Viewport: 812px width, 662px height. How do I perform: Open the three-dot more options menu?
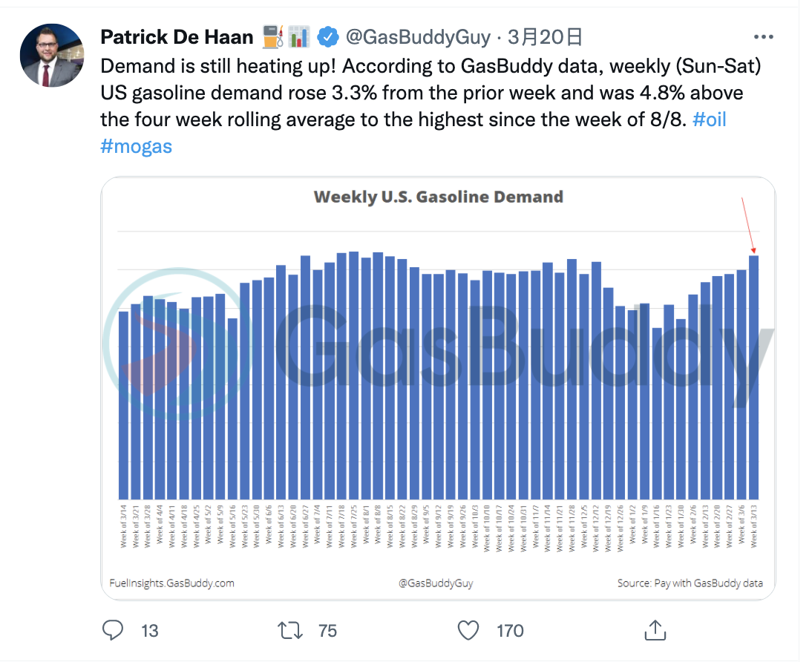coord(763,37)
